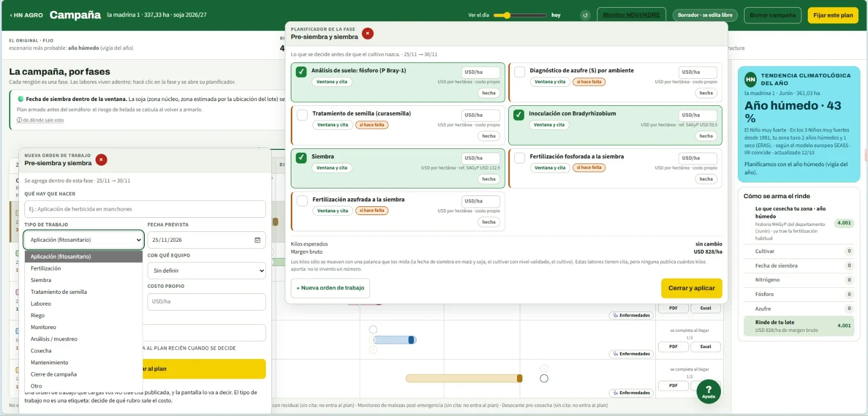The height and width of the screenshot is (416, 868).
Task: Open the Monitor NDVI/NDRE link
Action: click(631, 15)
